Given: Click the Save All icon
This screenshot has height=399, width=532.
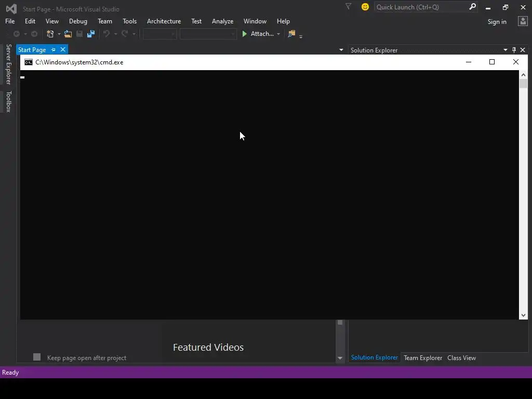Looking at the screenshot, I should [x=90, y=34].
